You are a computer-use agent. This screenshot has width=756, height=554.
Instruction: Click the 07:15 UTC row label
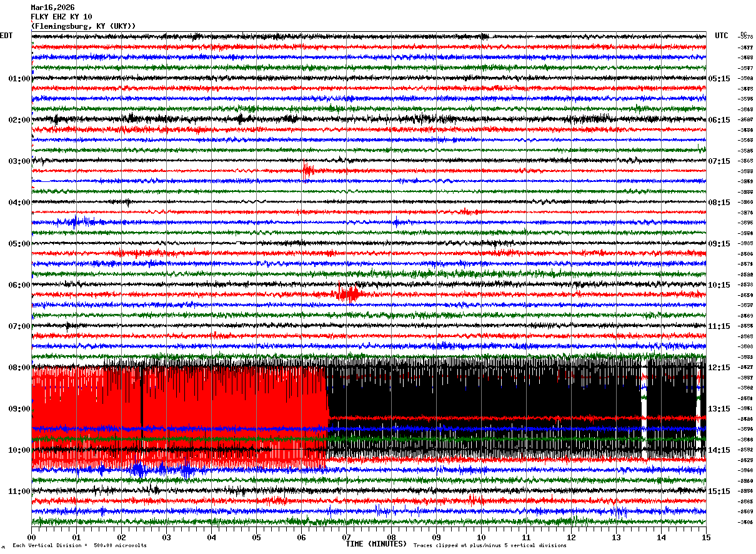[x=719, y=161]
